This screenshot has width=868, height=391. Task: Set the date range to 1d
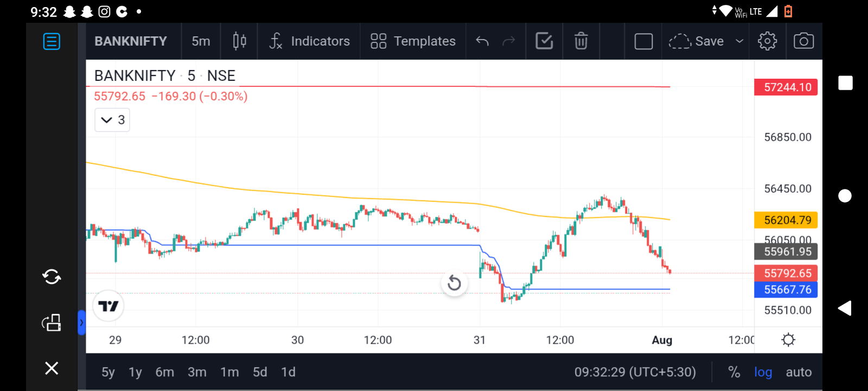pos(288,372)
